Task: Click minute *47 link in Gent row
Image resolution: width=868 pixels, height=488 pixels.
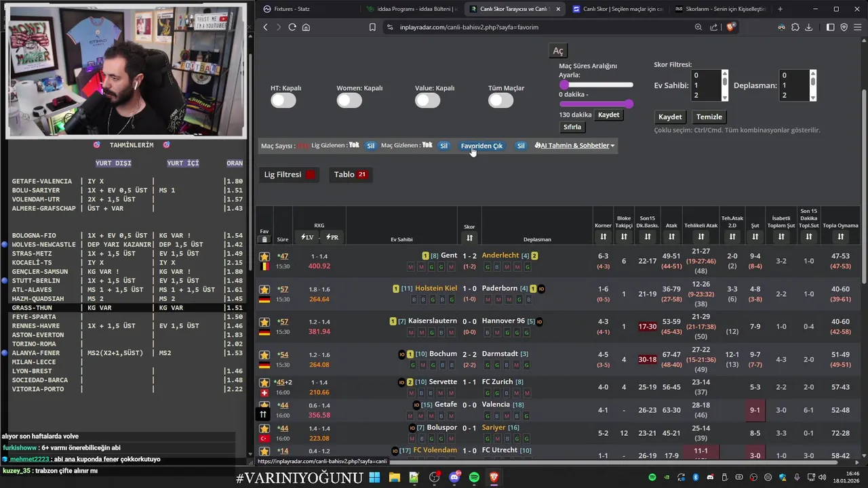Action: click(x=283, y=256)
